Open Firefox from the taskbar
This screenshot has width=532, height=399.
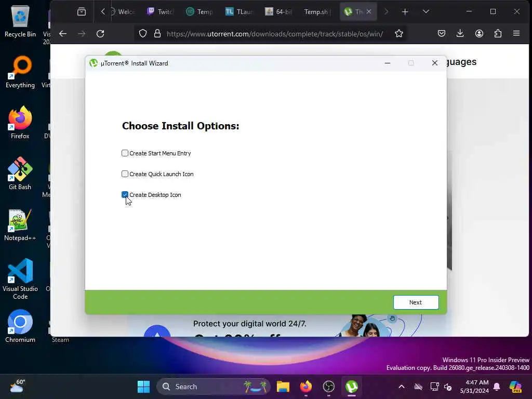coord(305,387)
